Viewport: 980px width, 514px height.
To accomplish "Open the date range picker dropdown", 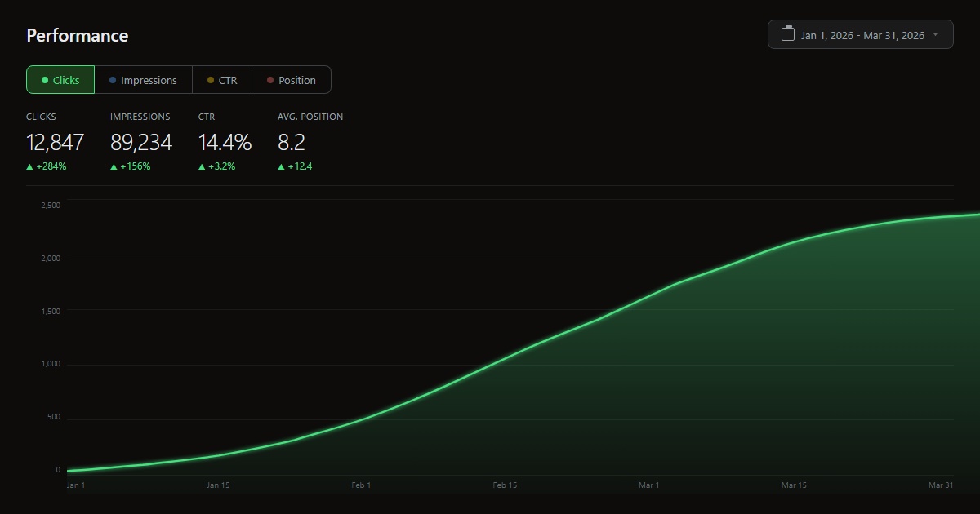I will coord(860,34).
